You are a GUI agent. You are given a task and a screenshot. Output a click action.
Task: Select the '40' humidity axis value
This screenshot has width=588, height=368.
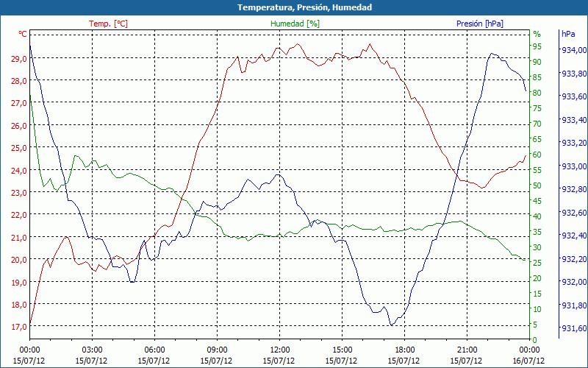537,216
